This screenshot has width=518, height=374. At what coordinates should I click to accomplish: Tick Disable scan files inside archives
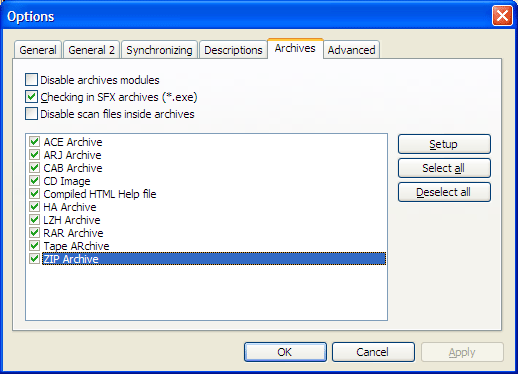pyautogui.click(x=31, y=114)
